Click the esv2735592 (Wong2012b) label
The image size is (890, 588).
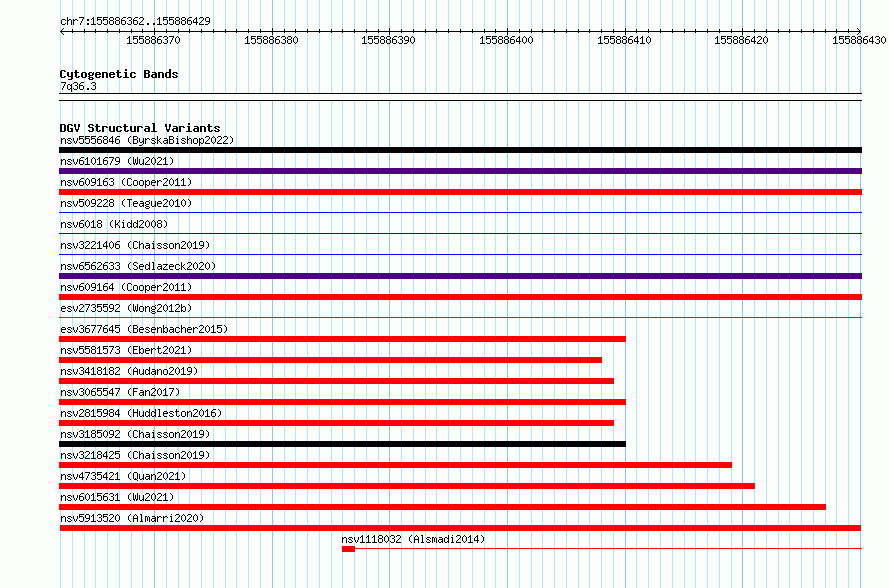click(x=126, y=308)
